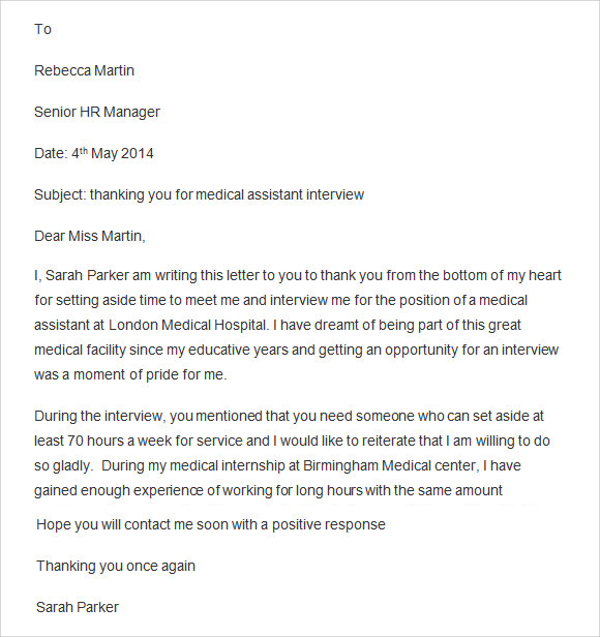Click the closing "Thanking you once again"
The width and height of the screenshot is (600, 637).
pyautogui.click(x=115, y=566)
